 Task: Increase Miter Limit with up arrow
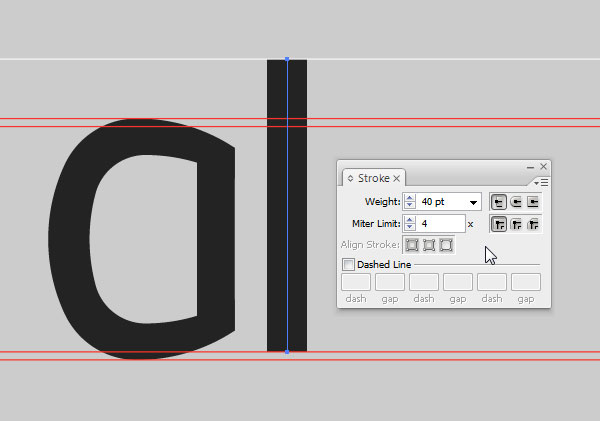point(410,220)
